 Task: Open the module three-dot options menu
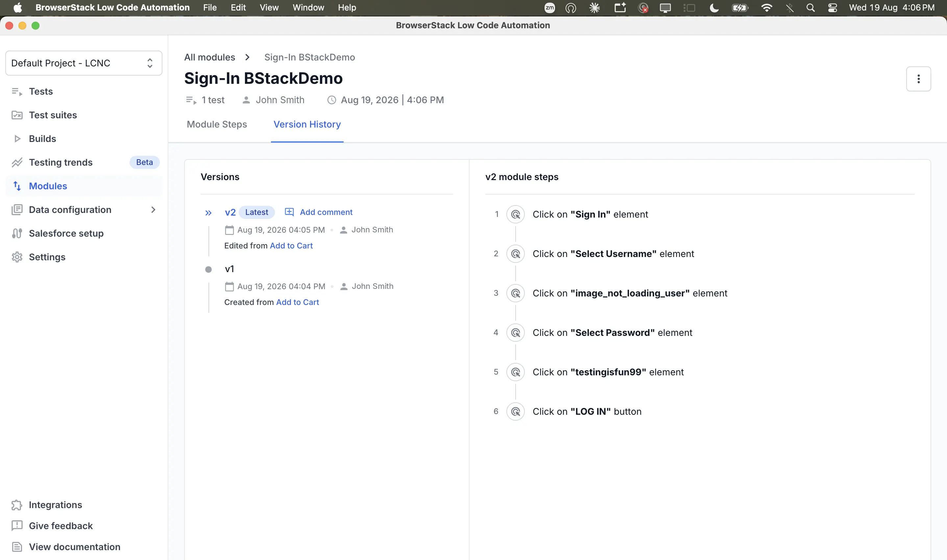[918, 79]
